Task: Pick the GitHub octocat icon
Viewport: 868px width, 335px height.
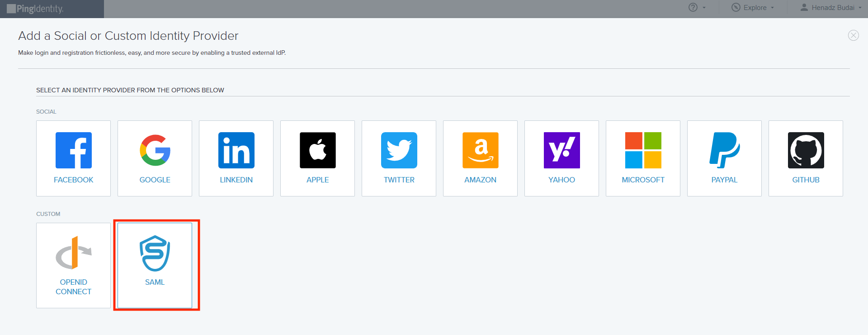Action: pyautogui.click(x=806, y=150)
